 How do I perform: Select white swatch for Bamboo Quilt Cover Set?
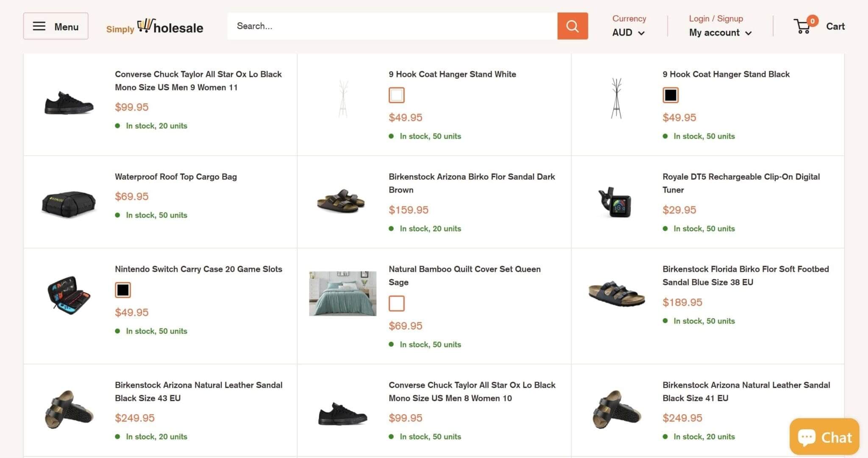(396, 304)
